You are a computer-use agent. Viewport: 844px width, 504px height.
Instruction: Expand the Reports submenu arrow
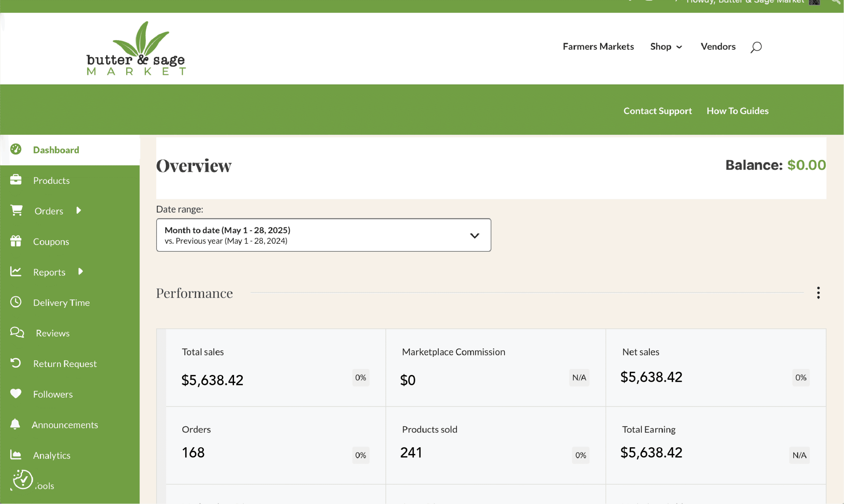pyautogui.click(x=80, y=272)
